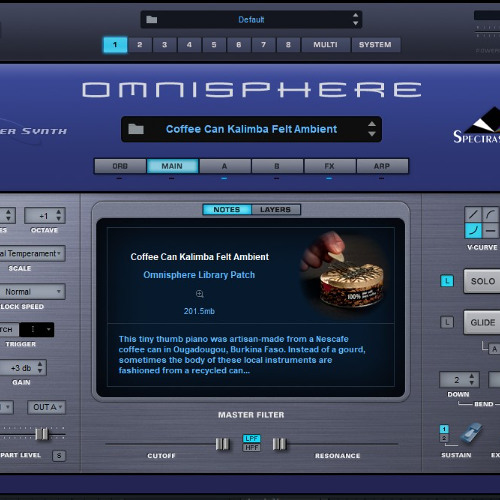This screenshot has height=500, width=500.
Task: Step to next multi with Default up arrow
Action: (355, 15)
